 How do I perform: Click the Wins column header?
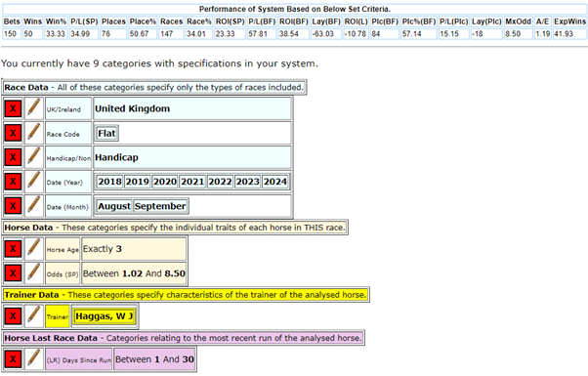tap(32, 21)
